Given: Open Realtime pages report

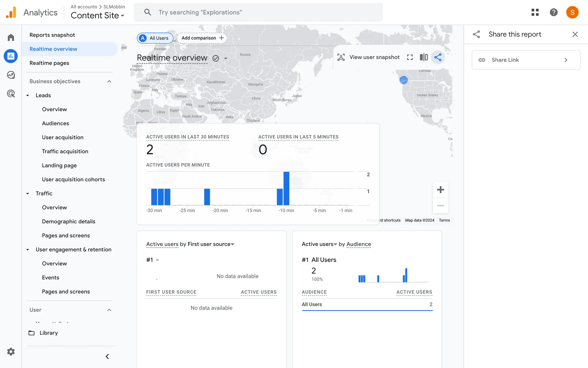Looking at the screenshot, I should coord(49,63).
